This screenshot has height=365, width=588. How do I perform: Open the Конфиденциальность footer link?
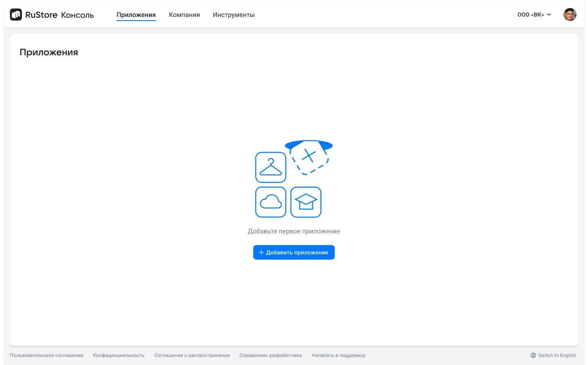click(x=119, y=355)
